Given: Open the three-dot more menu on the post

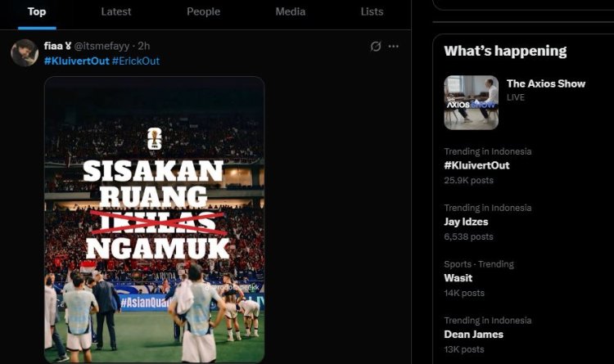Looking at the screenshot, I should point(394,47).
